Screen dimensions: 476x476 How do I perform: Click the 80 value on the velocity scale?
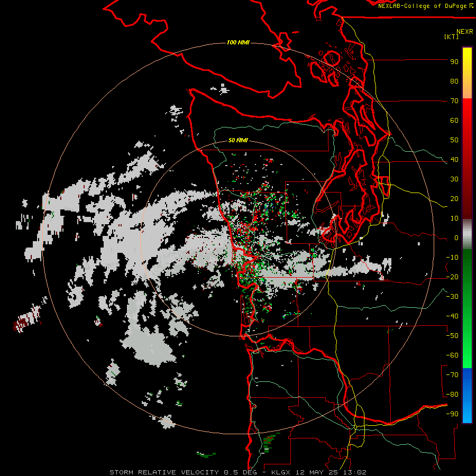[x=454, y=81]
